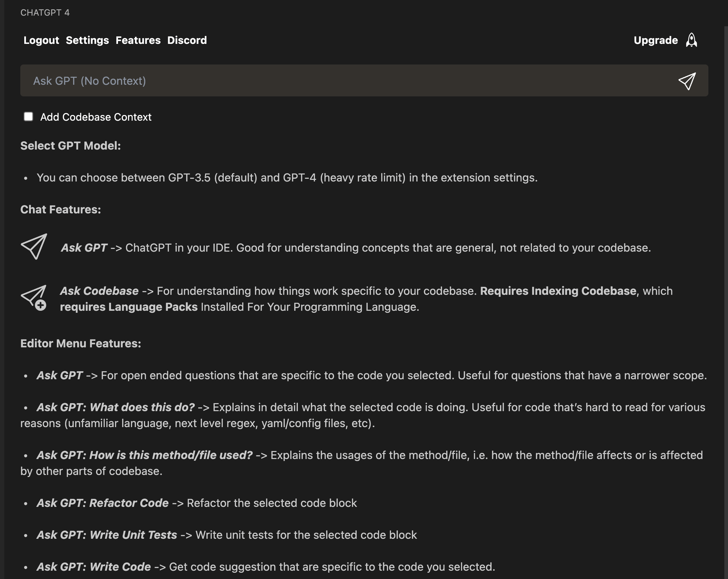Click the vertical scrollbar on the right edge

(726, 270)
